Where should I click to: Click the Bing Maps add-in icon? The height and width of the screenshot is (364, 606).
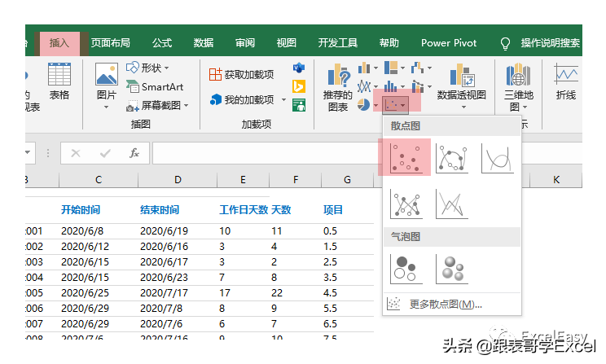pos(298,86)
